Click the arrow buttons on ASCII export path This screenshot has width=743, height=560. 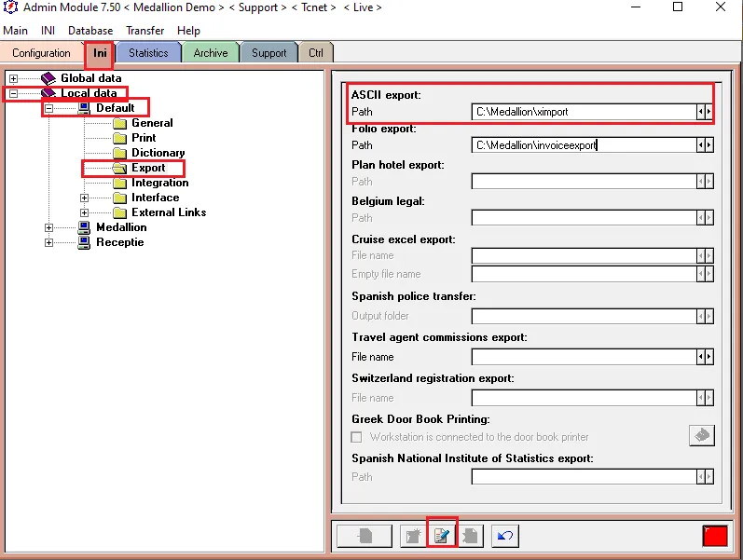click(x=705, y=112)
